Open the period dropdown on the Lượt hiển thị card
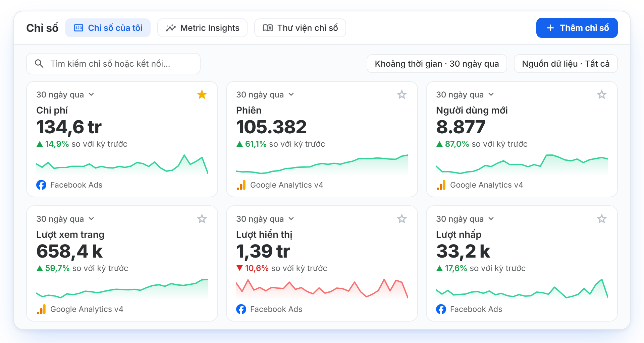The width and height of the screenshot is (644, 343). pos(265,219)
